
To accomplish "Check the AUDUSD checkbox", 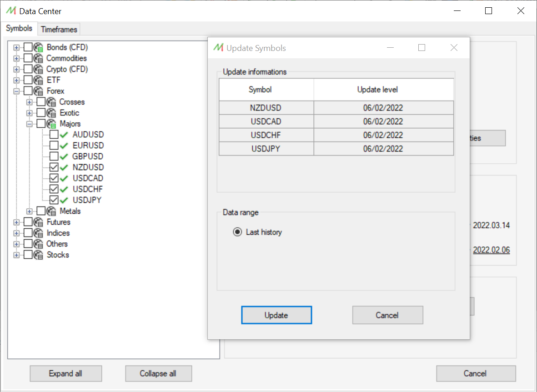I will [54, 135].
